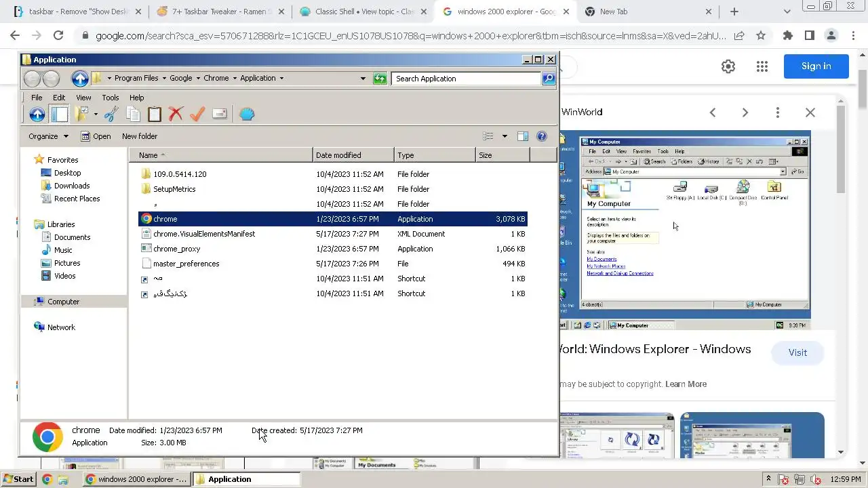The image size is (868, 488).
Task: Sort by Size column header
Action: point(502,155)
